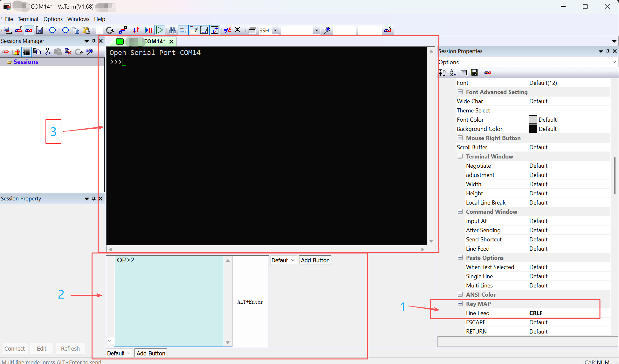Screen dimensions: 619x364
Task: Click into the OP>2 command input area
Action: [169, 299]
